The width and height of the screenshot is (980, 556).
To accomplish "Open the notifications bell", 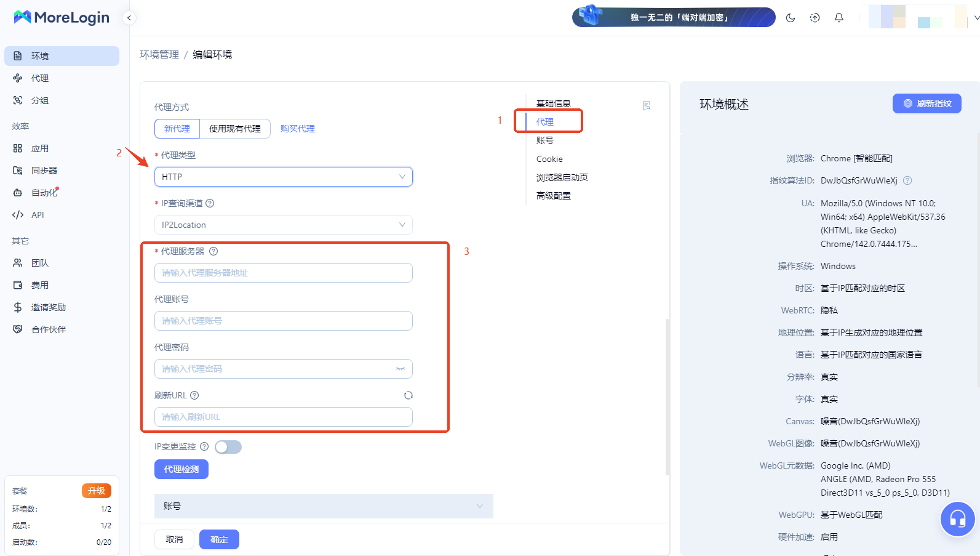I will coord(839,18).
